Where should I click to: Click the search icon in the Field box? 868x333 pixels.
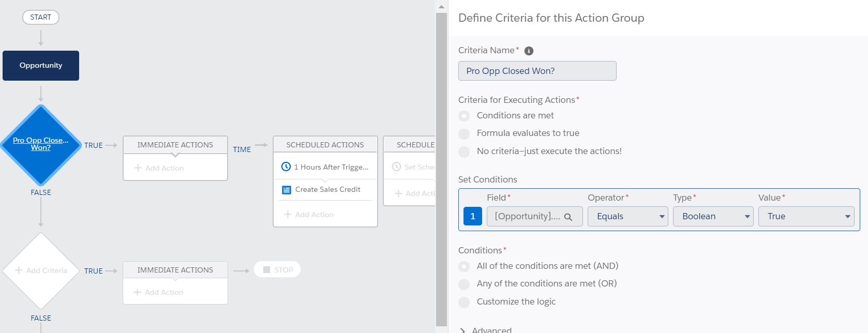[x=568, y=217]
